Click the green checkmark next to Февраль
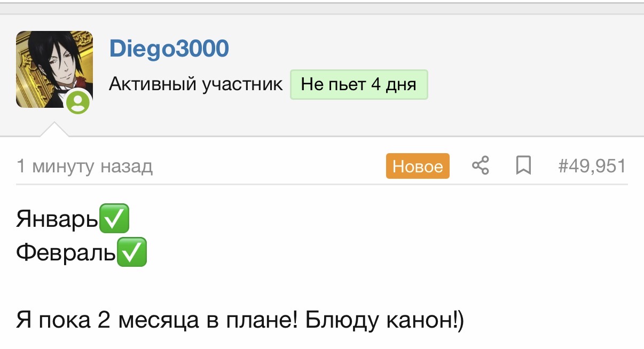This screenshot has height=349, width=644. pos(131,252)
